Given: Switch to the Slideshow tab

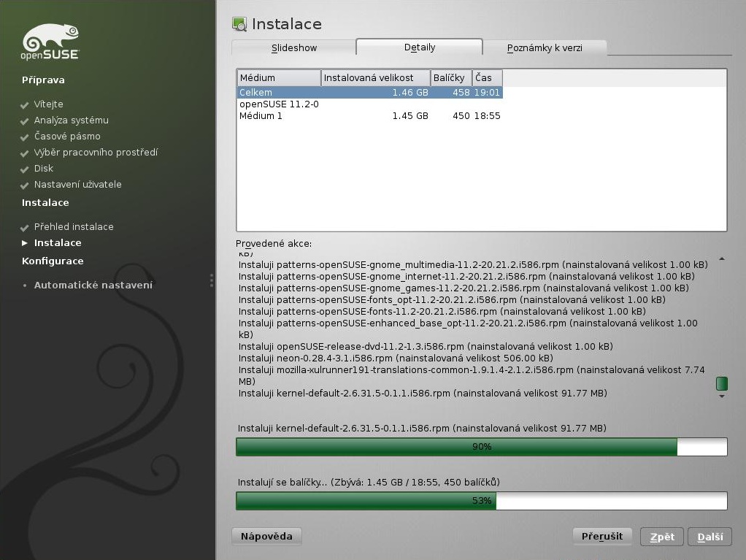Looking at the screenshot, I should [x=294, y=47].
